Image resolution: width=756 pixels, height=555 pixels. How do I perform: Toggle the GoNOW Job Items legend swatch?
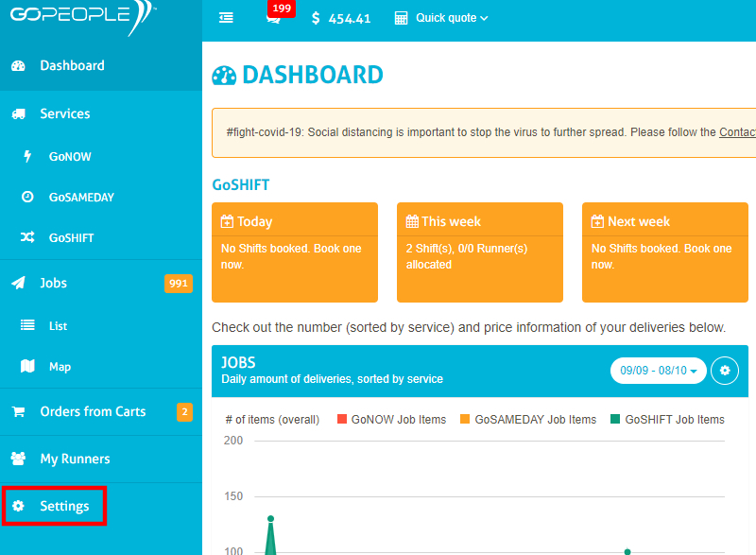[342, 419]
